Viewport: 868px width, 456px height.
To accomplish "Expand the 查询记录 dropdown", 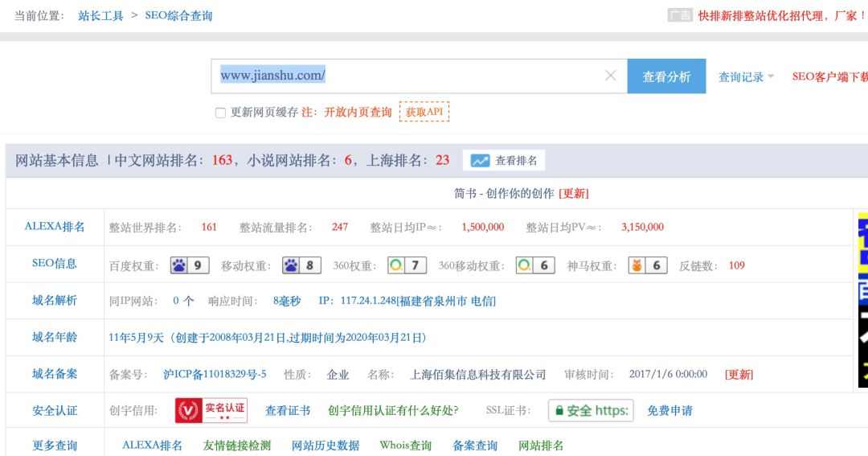I will point(746,77).
